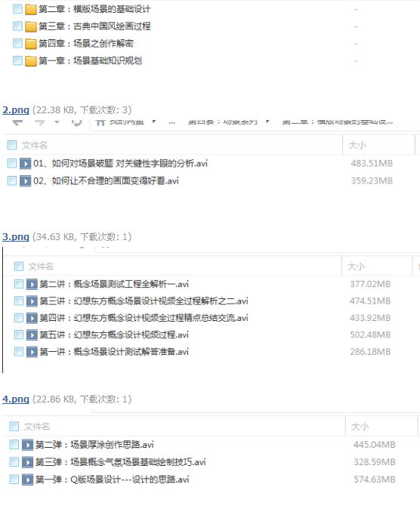Toggle select-all checkbox above 第二弹 file row
Screen dimensions: 420x515
pos(14,427)
